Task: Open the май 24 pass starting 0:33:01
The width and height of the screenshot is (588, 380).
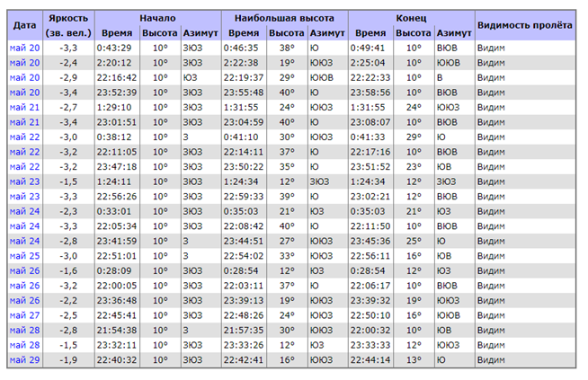Action: coord(24,211)
